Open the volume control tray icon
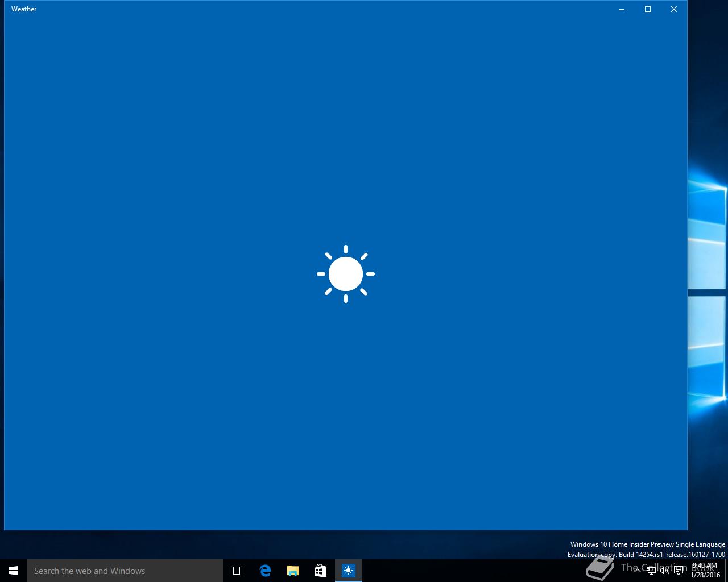This screenshot has height=582, width=728. click(664, 571)
